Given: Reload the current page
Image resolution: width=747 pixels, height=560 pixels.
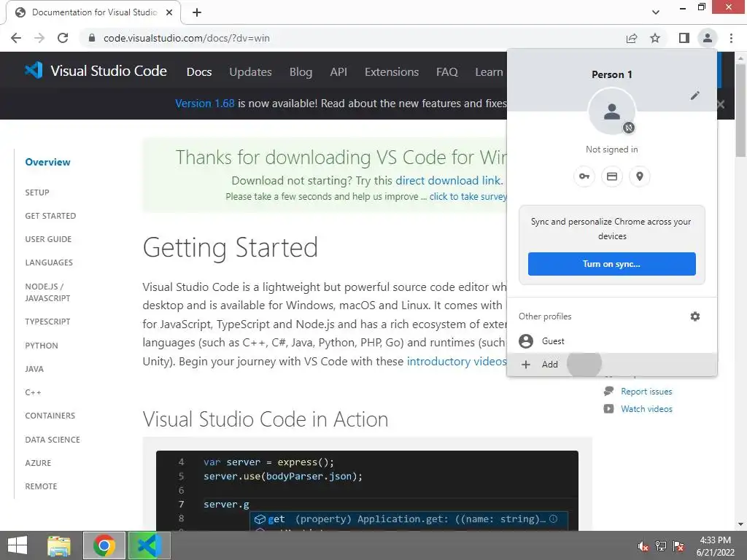Looking at the screenshot, I should (63, 38).
